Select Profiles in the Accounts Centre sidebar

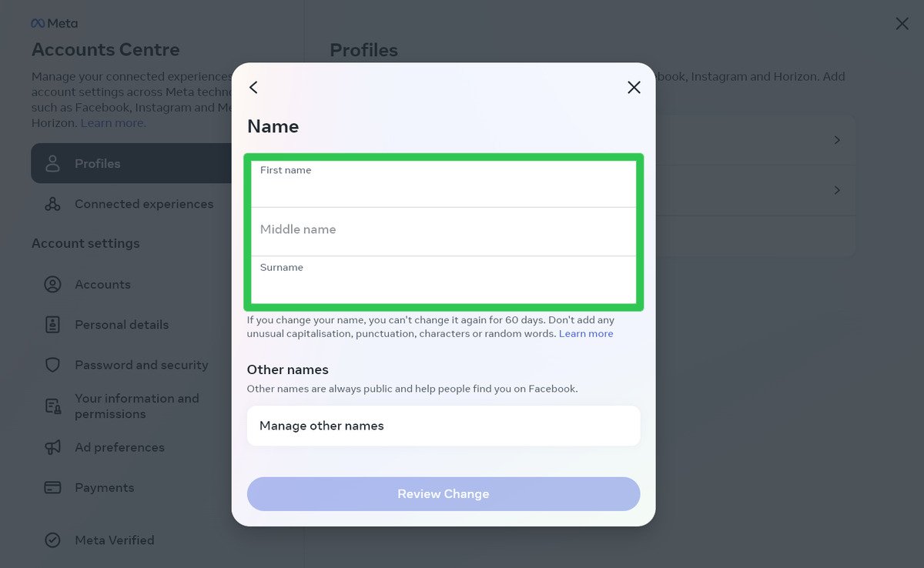(97, 163)
